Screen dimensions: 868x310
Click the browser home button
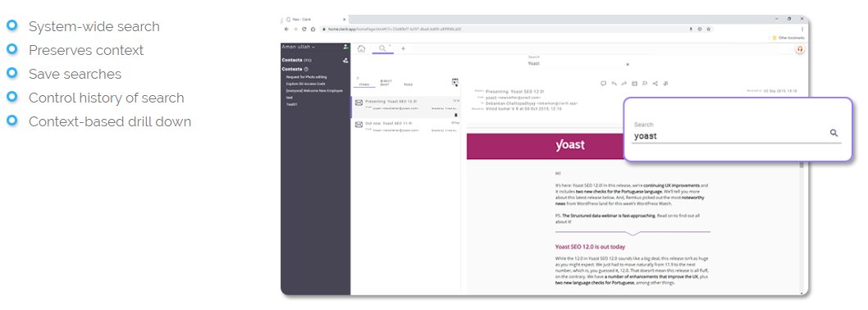point(313,29)
